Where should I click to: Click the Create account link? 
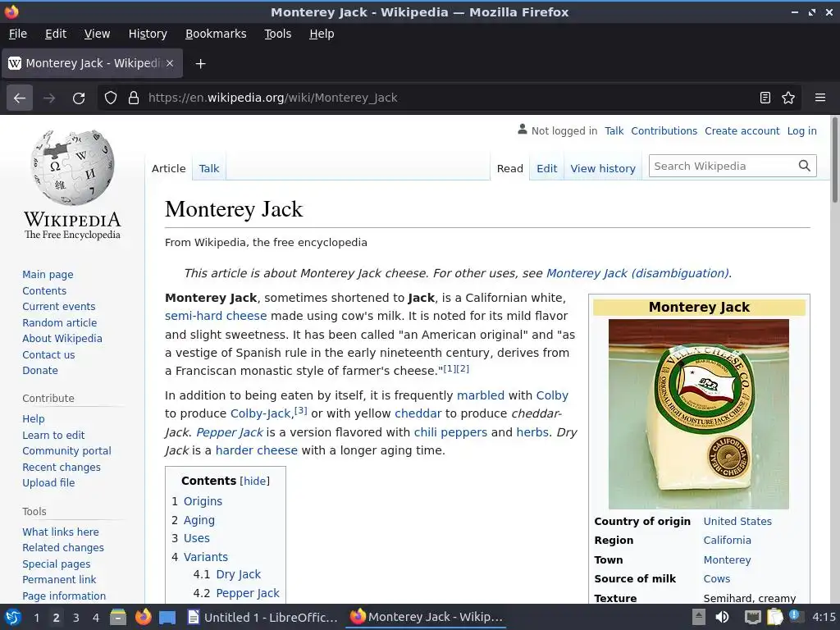point(742,131)
